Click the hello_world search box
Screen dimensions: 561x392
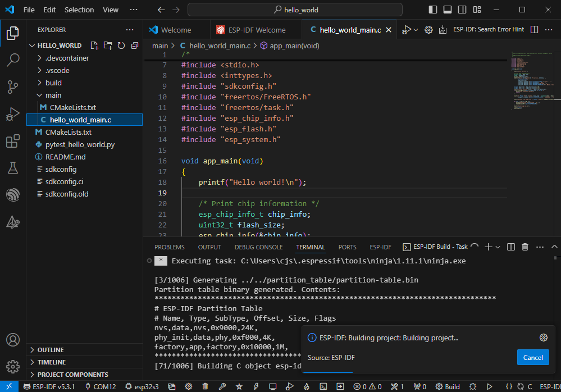[295, 10]
